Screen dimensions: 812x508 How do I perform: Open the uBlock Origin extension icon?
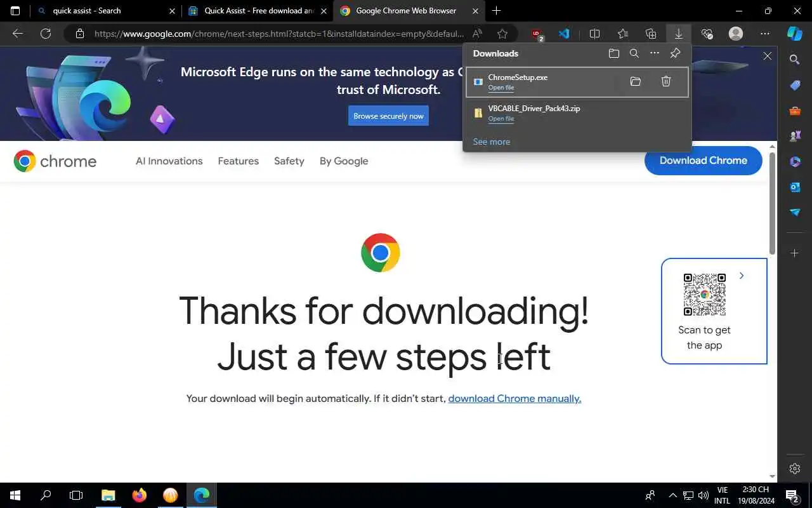coord(537,34)
